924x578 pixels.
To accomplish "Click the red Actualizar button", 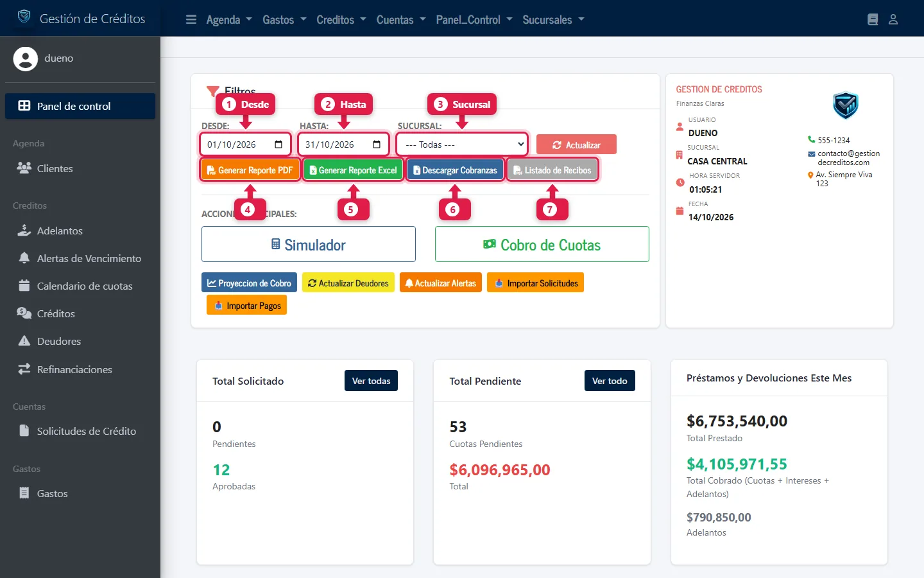I will click(576, 144).
